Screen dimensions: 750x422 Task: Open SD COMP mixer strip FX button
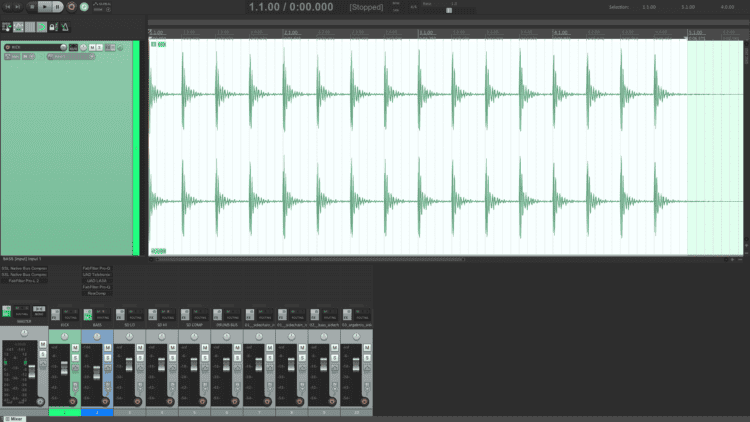[x=185, y=314]
